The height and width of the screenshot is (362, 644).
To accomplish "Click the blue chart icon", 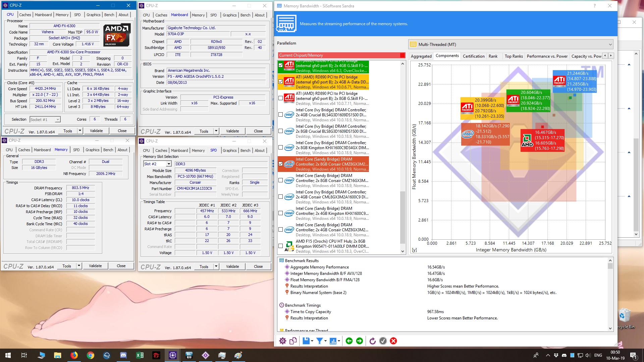I will 333,341.
